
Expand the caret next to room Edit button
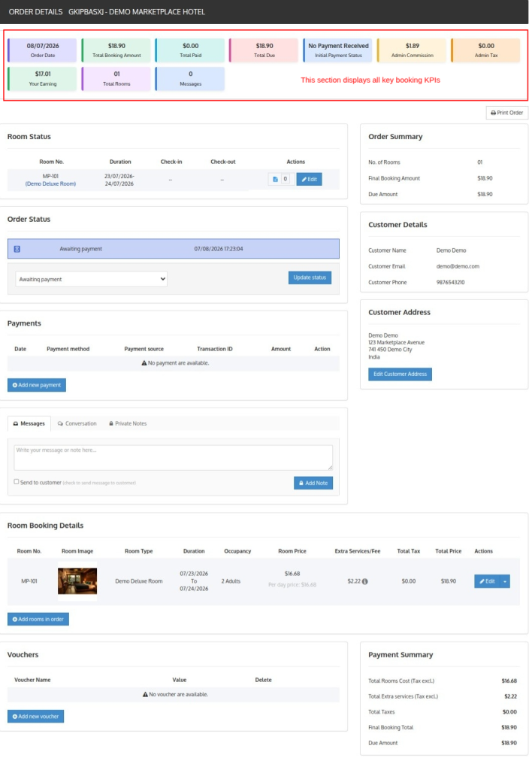(505, 581)
